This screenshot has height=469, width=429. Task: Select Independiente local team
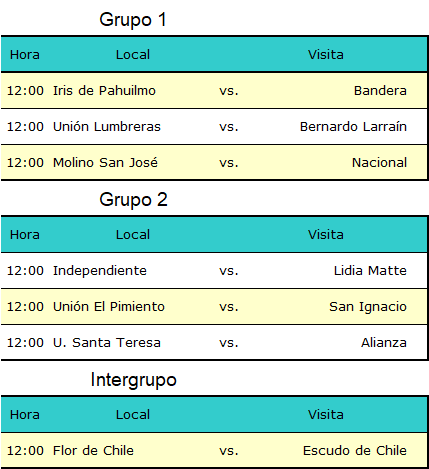100,271
